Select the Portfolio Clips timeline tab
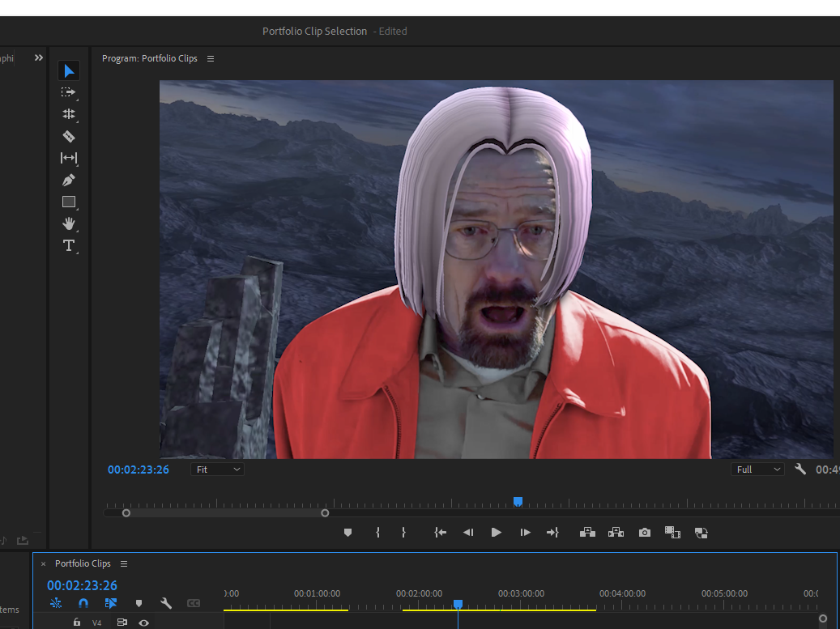Viewport: 840px width, 629px height. point(83,563)
